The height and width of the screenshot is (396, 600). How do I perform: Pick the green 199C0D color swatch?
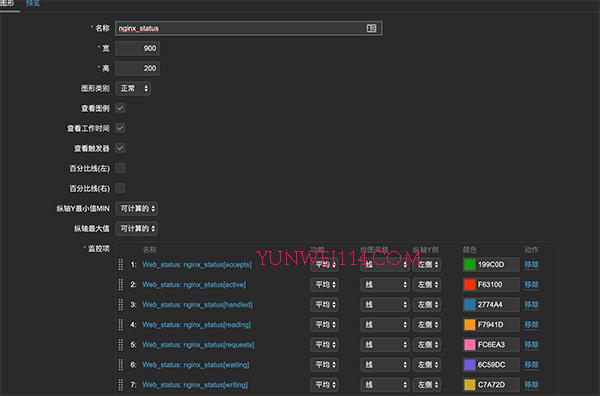[x=470, y=264]
